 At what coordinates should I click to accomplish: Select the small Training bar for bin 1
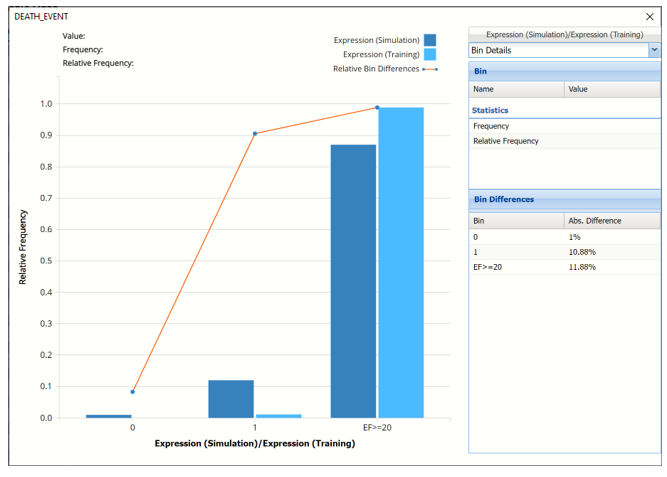pos(278,415)
